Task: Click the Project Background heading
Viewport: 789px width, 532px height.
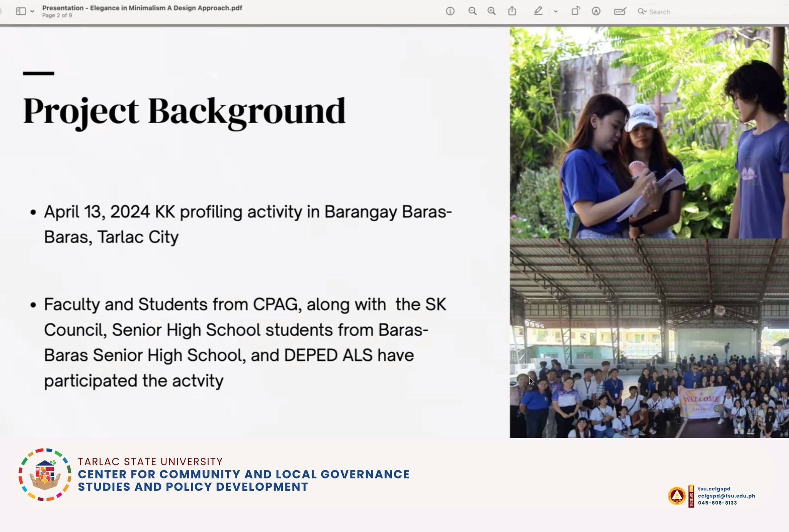Action: click(184, 111)
